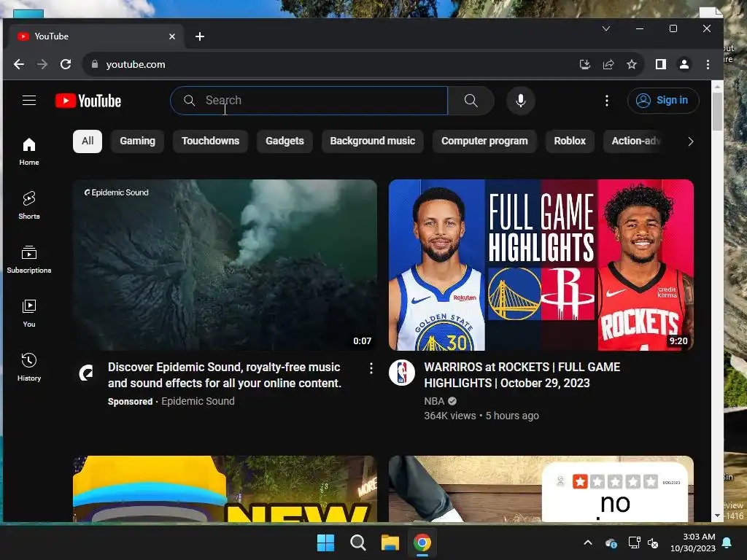Open Subscriptions in the sidebar
747x560 pixels.
pos(29,260)
